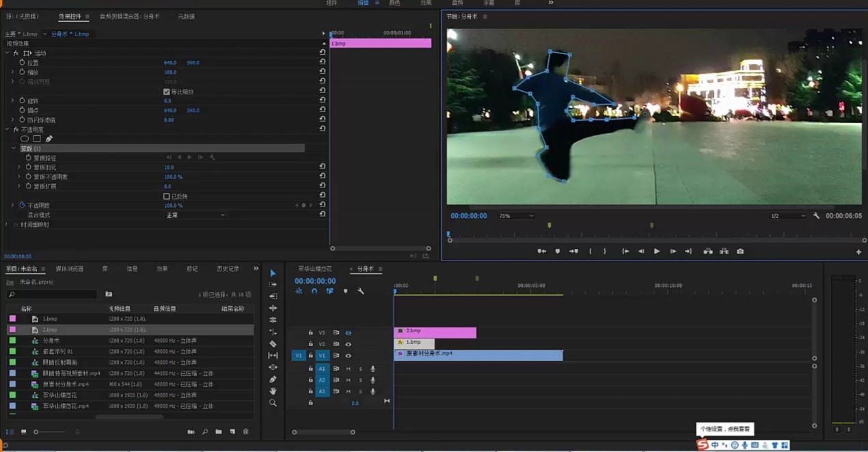Screen dimensions: 868x452
Task: Create an ellipse mask under Opacity
Action: click(x=25, y=139)
